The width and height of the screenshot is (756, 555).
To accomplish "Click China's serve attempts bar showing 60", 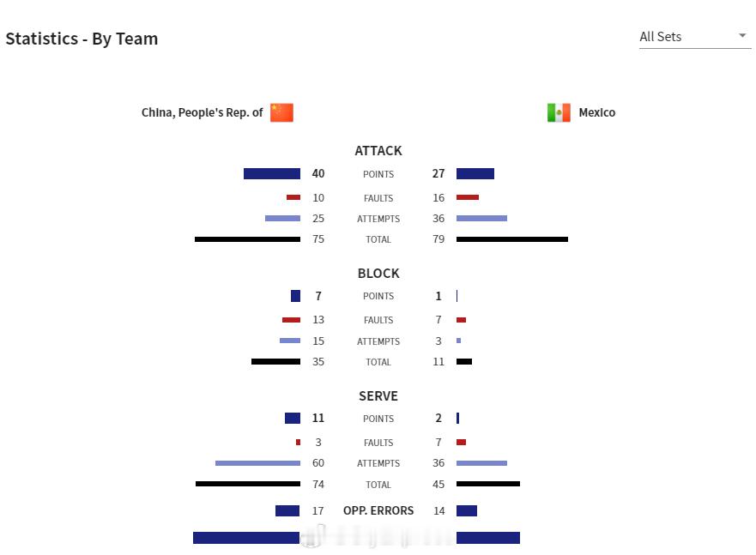I will pos(257,463).
